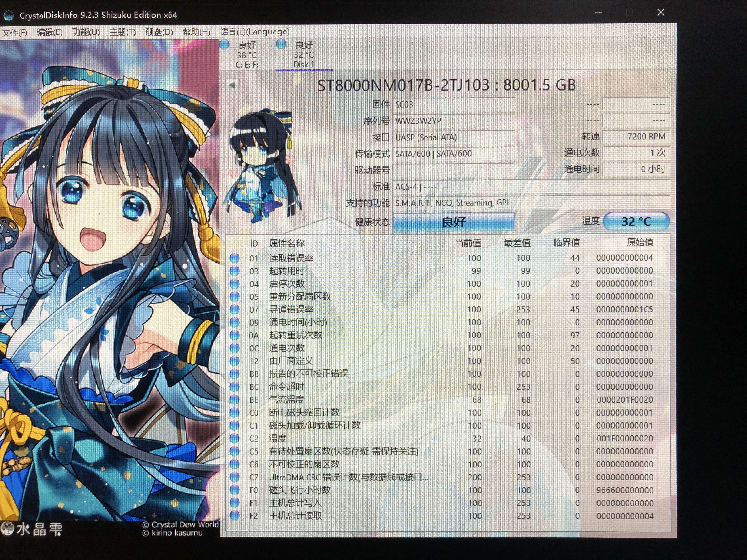
Task: Open the 功能(U) menu
Action: click(86, 32)
